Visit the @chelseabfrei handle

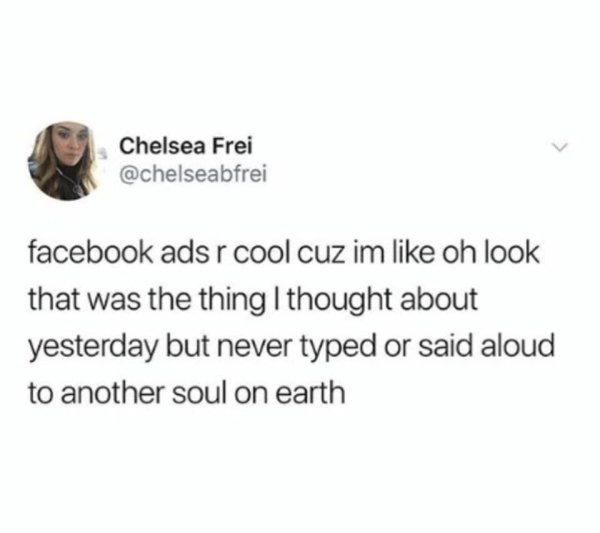pos(193,175)
